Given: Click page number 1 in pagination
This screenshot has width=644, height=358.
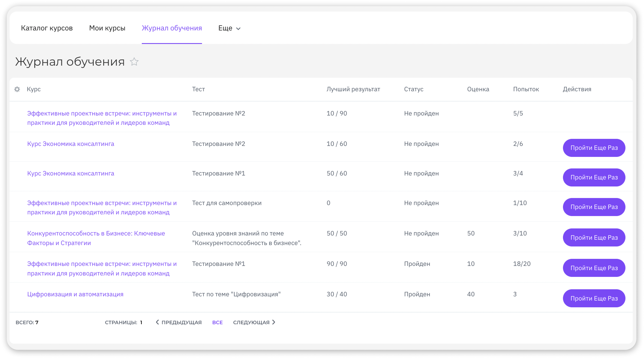Looking at the screenshot, I should tap(141, 322).
